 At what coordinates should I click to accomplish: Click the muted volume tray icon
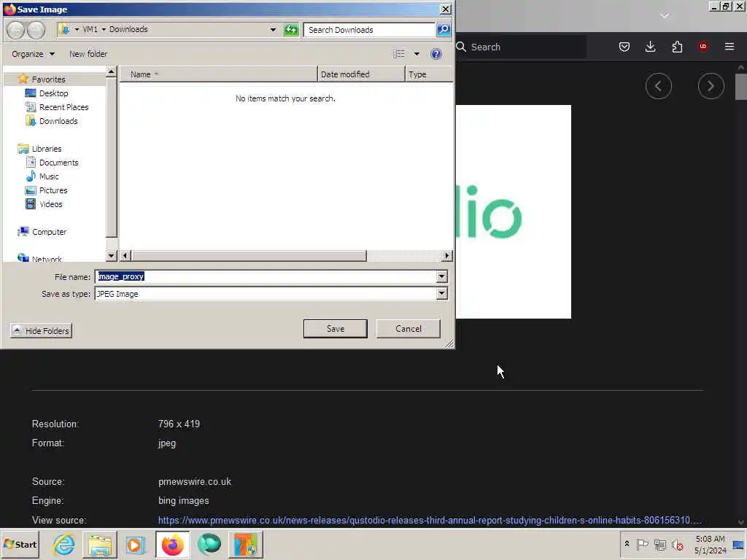tap(677, 544)
